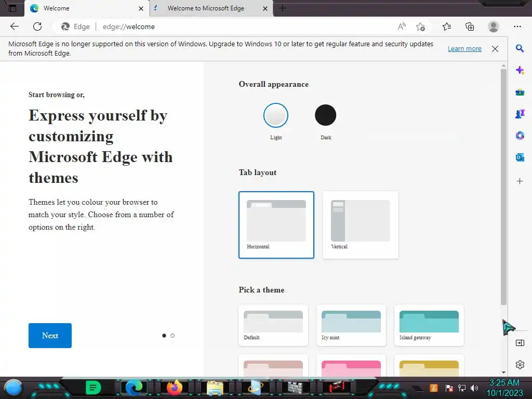Choose the Vertical tab layout
This screenshot has height=399, width=532.
361,225
